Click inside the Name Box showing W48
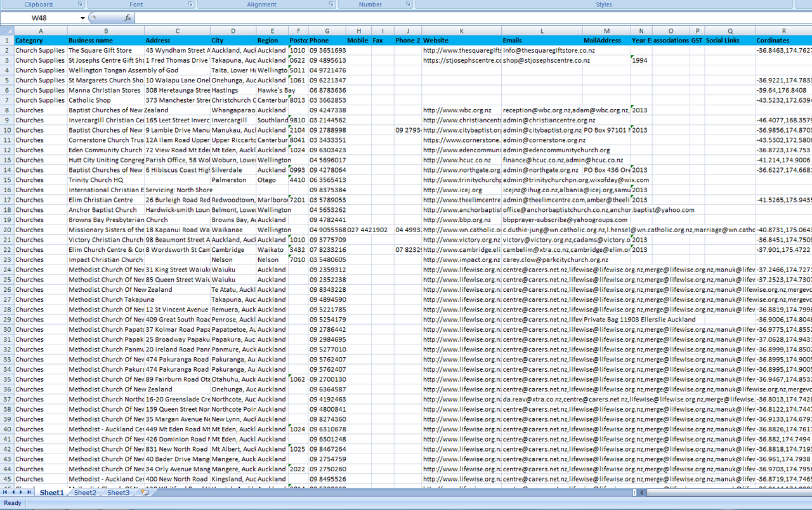 click(x=40, y=18)
